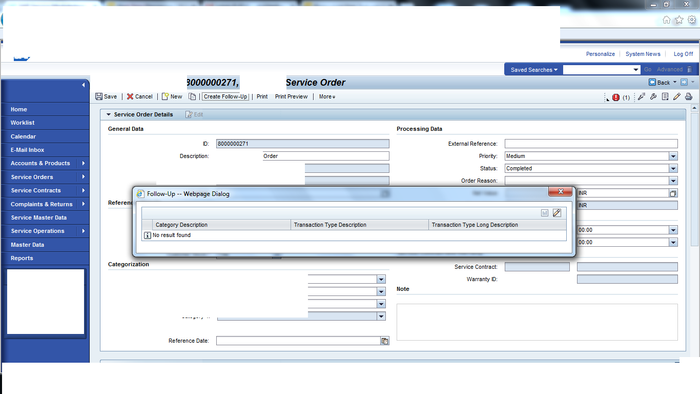The width and height of the screenshot is (700, 394).
Task: Create a New service order
Action: 172,96
